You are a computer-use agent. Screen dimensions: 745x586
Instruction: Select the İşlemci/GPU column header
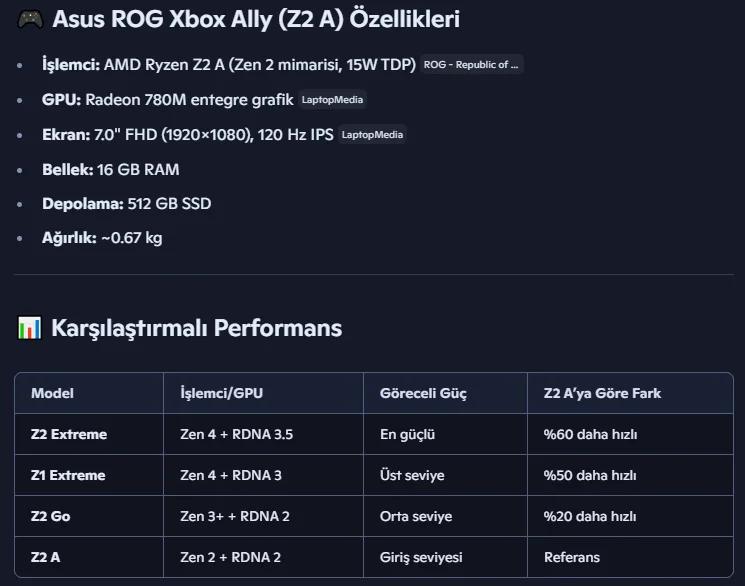point(221,393)
